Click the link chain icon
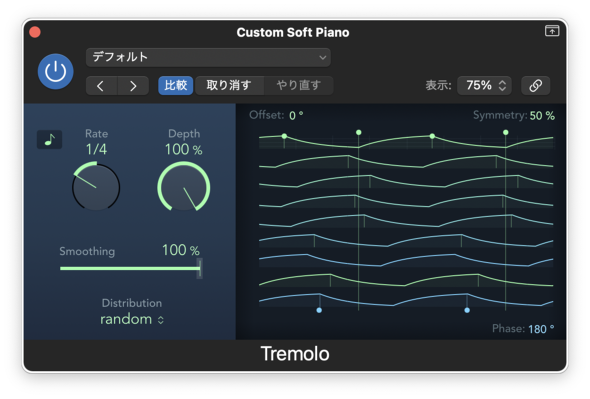Viewport: 590px width, 399px height. coord(535,85)
